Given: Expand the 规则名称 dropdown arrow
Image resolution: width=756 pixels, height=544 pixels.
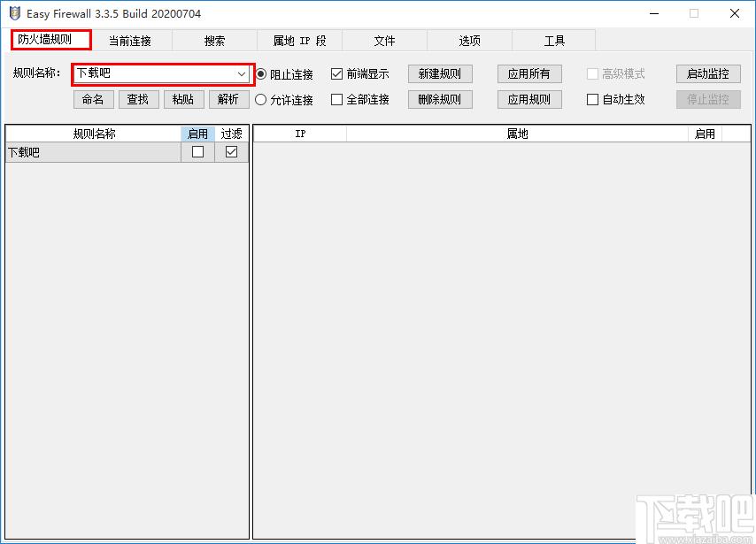Looking at the screenshot, I should point(242,74).
